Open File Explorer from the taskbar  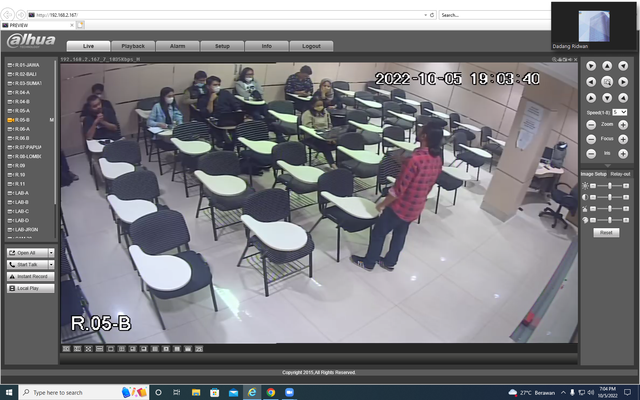pos(196,392)
